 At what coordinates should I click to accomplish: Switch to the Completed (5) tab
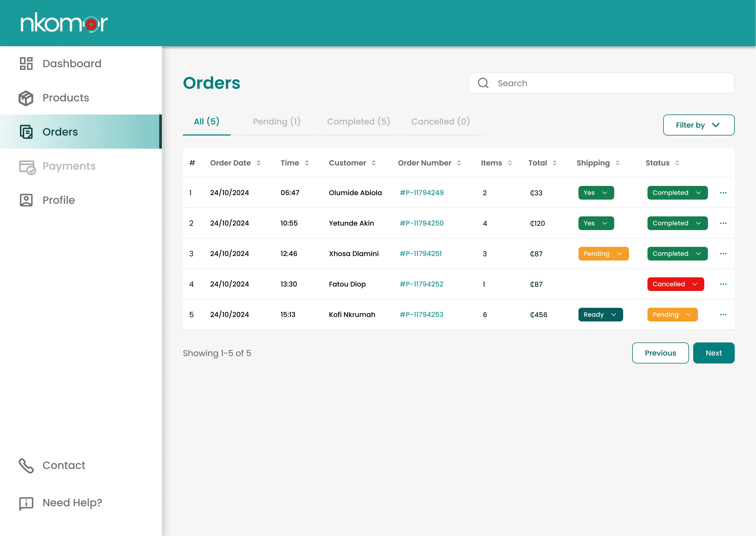(359, 122)
